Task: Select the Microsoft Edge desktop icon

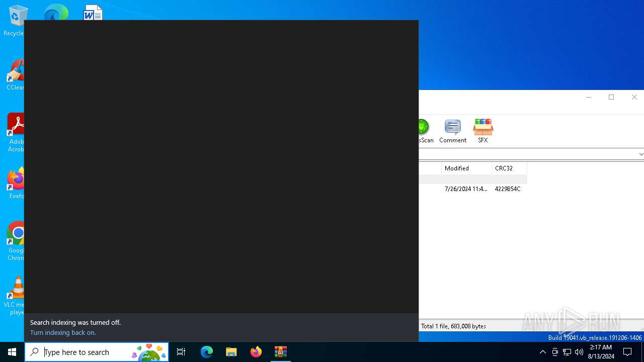Action: [x=56, y=12]
